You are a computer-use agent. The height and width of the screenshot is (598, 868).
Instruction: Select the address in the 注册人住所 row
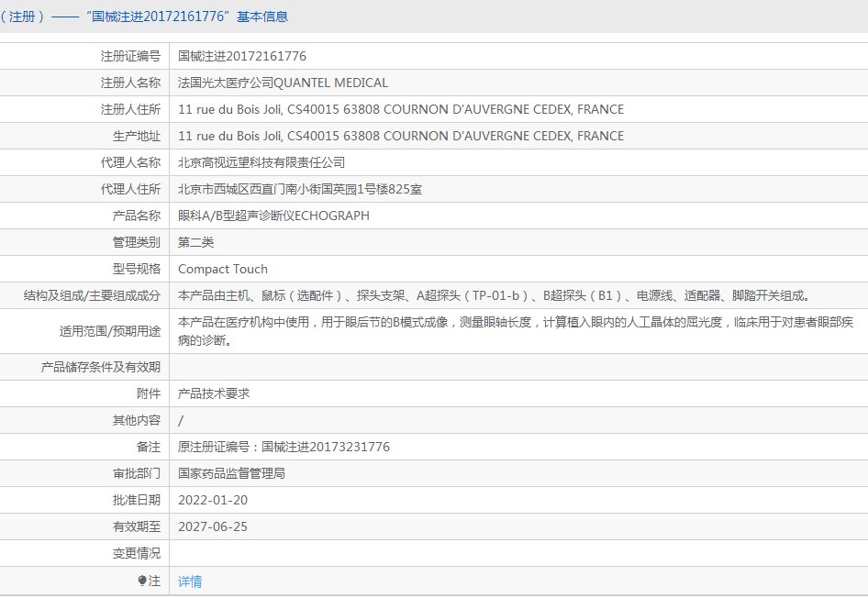(401, 109)
